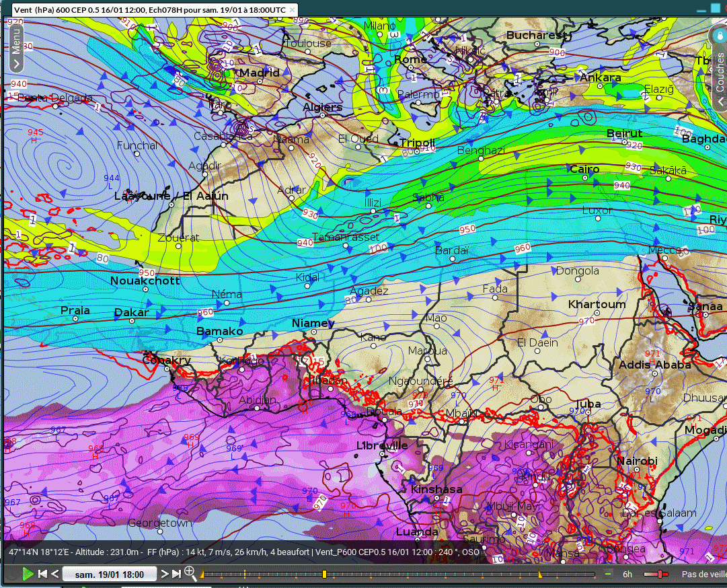Click Niamey label on the map

[x=313, y=323]
